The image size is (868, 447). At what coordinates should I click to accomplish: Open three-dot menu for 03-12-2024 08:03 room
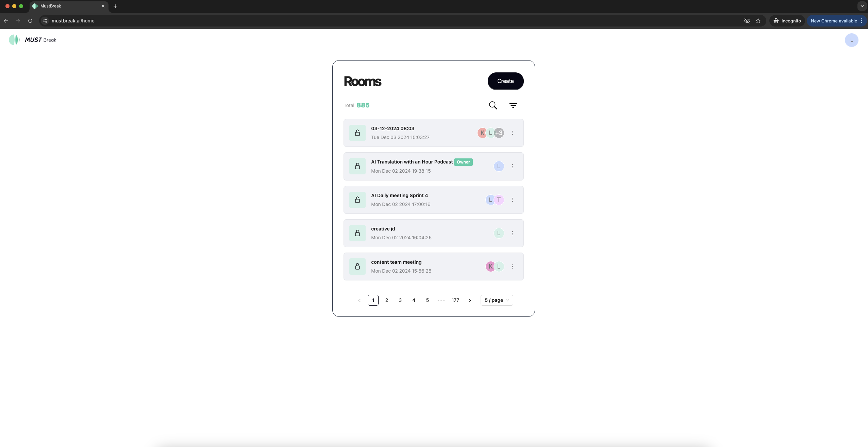point(512,133)
